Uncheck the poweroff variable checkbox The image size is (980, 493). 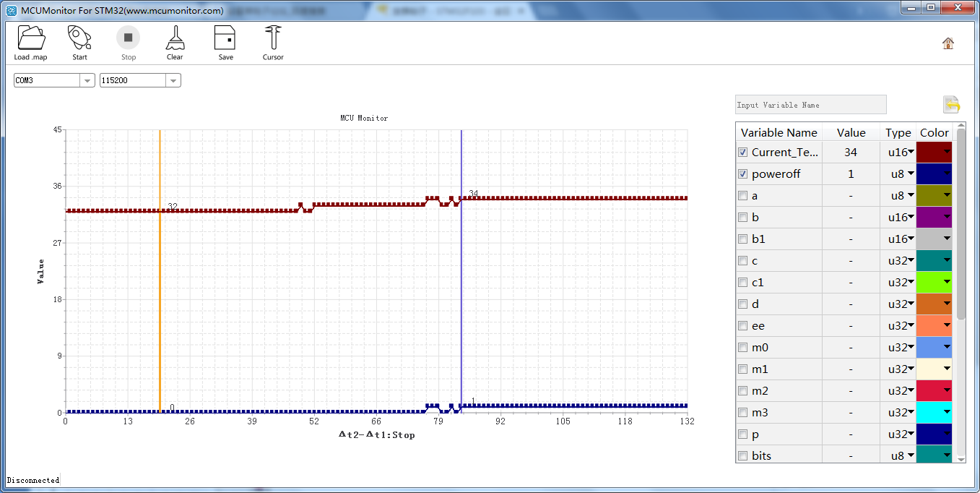point(742,174)
